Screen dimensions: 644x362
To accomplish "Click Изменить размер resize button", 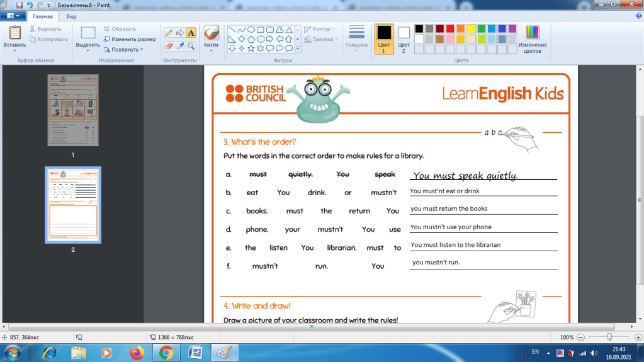I will coord(130,39).
